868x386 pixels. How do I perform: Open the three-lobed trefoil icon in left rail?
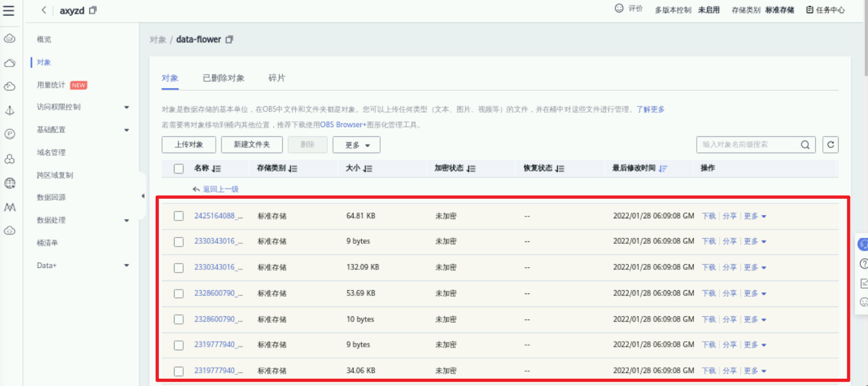coord(10,159)
